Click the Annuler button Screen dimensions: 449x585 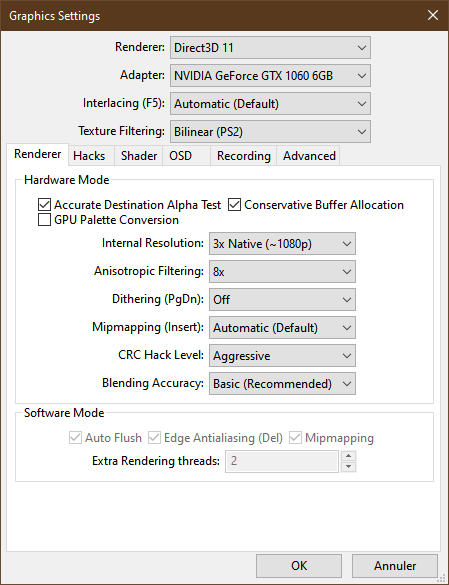pos(395,566)
